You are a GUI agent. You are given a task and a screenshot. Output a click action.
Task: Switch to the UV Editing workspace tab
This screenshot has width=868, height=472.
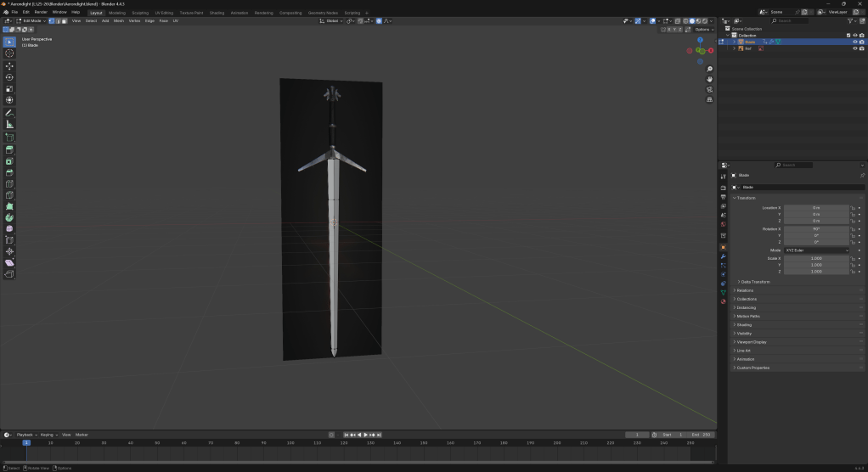pos(163,13)
